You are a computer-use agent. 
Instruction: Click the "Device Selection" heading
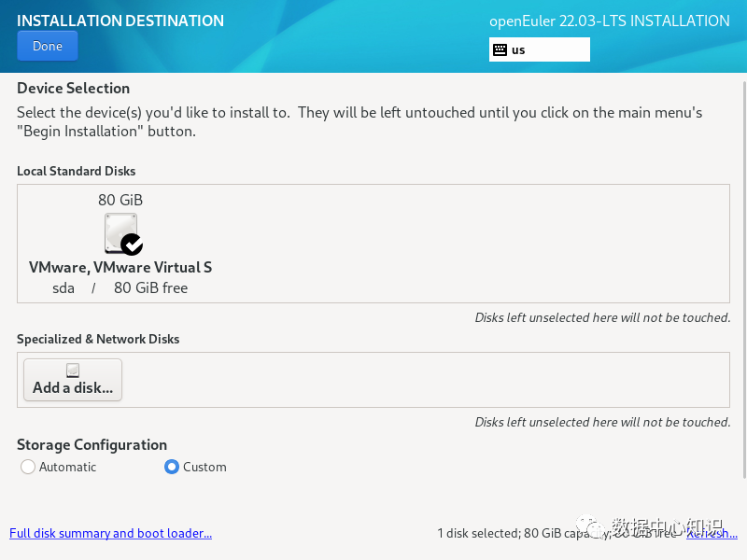pyautogui.click(x=74, y=88)
